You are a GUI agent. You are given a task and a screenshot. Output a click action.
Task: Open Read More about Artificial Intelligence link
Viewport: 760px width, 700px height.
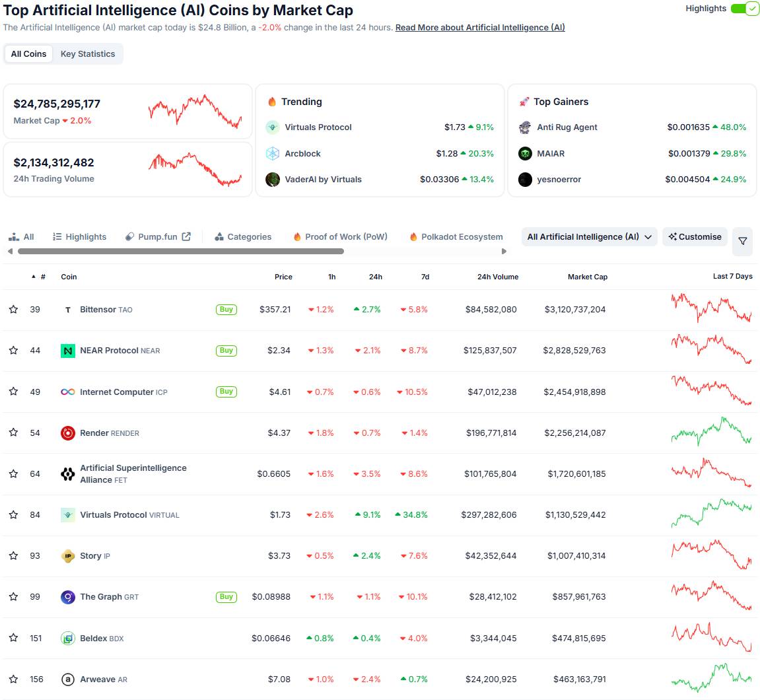(480, 28)
